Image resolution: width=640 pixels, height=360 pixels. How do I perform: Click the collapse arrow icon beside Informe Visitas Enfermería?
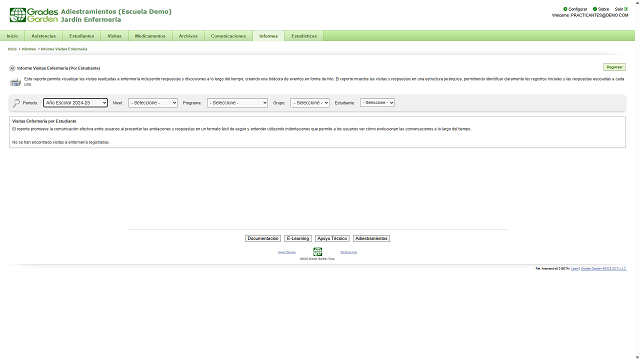(12, 68)
